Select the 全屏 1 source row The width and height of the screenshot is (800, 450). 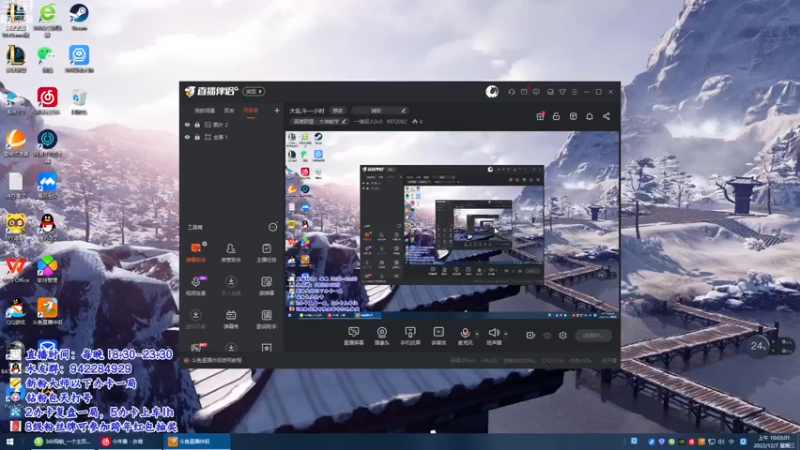(231, 137)
